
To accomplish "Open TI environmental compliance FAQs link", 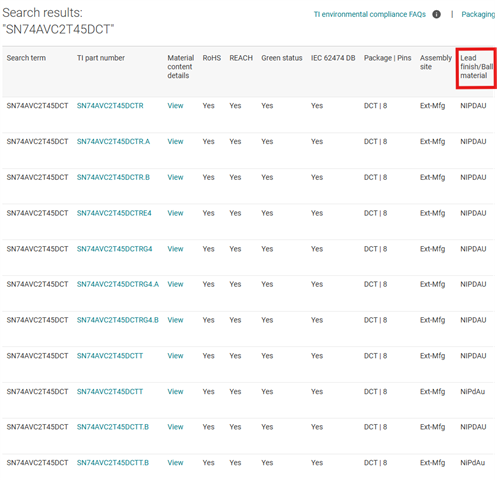I will click(370, 14).
